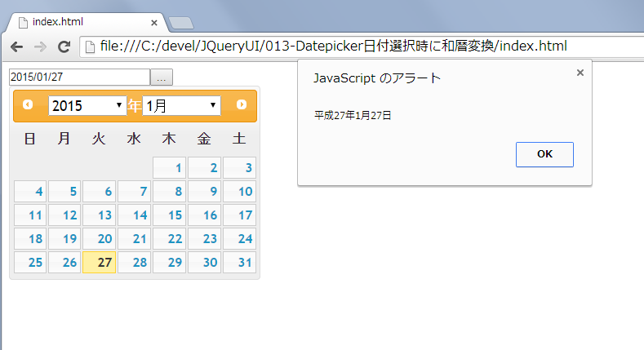Click the page icon in address bar
The height and width of the screenshot is (350, 644).
(90, 47)
